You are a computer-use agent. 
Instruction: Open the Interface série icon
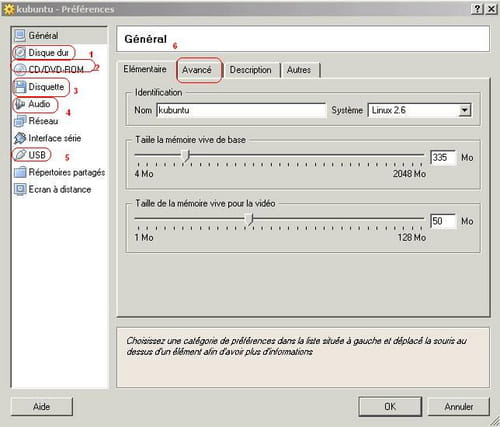coord(20,138)
